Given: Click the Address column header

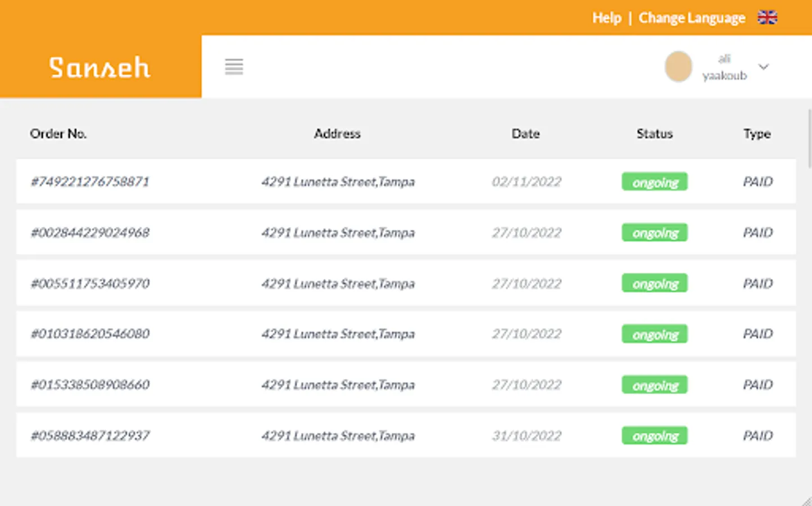Looking at the screenshot, I should click(x=337, y=134).
